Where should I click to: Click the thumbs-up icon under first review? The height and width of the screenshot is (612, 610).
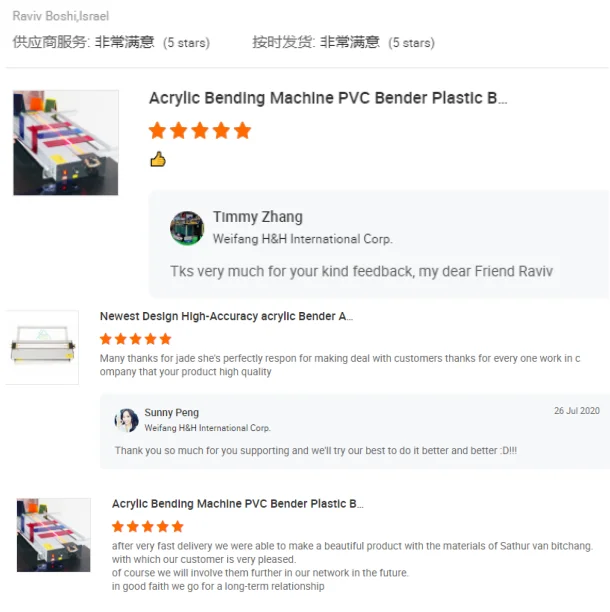158,159
